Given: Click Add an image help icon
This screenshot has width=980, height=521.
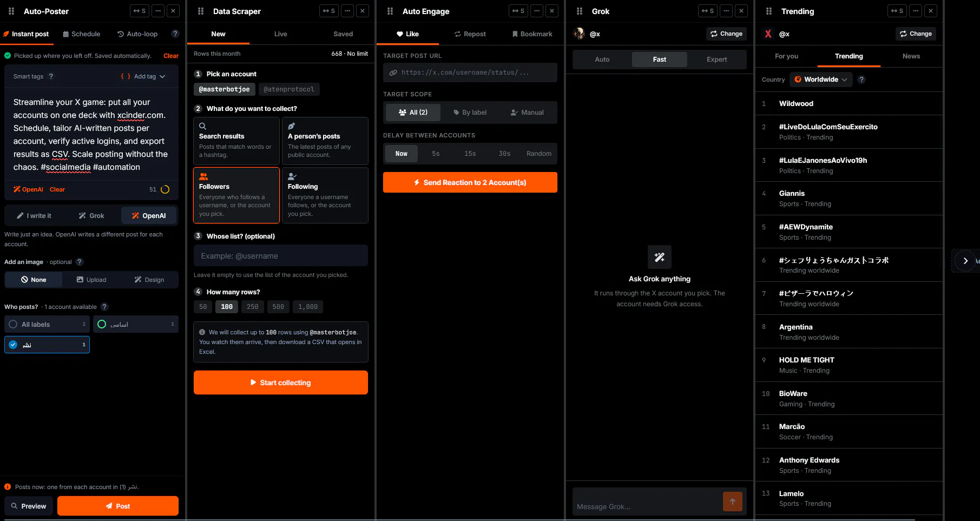Looking at the screenshot, I should tap(80, 262).
